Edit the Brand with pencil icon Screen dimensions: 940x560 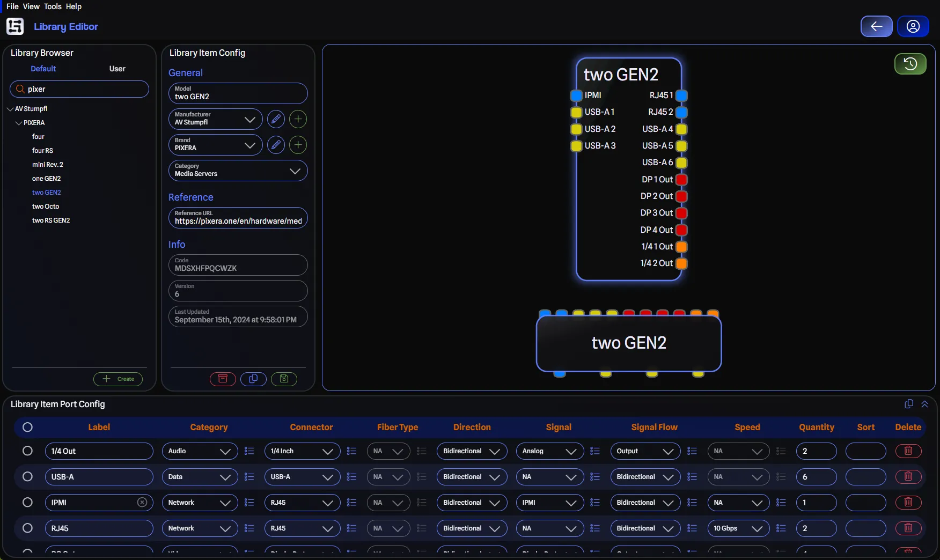click(276, 145)
